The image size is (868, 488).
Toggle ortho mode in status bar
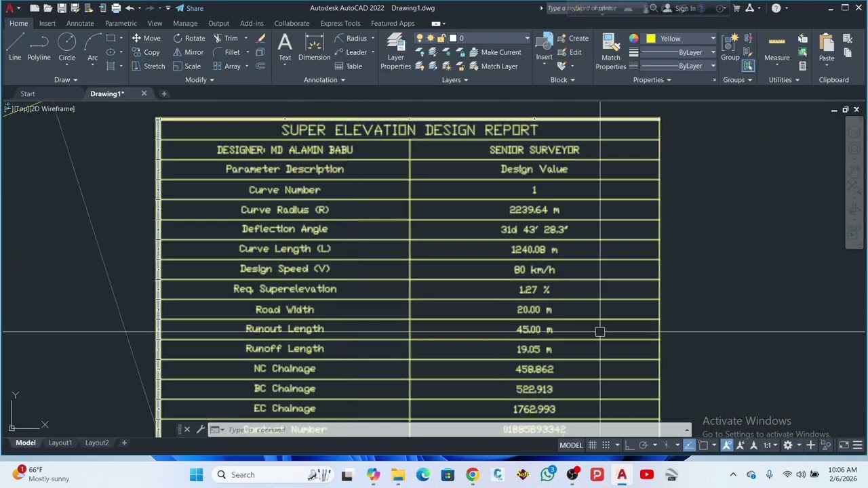[630, 445]
